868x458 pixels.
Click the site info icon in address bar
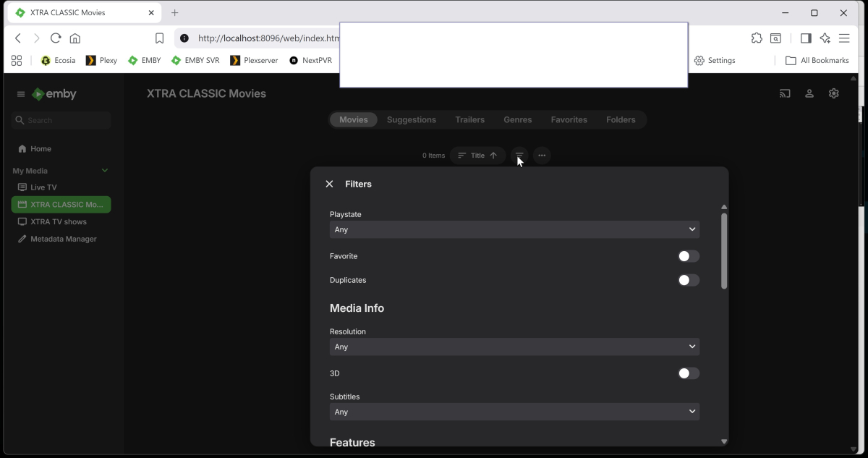tap(184, 38)
